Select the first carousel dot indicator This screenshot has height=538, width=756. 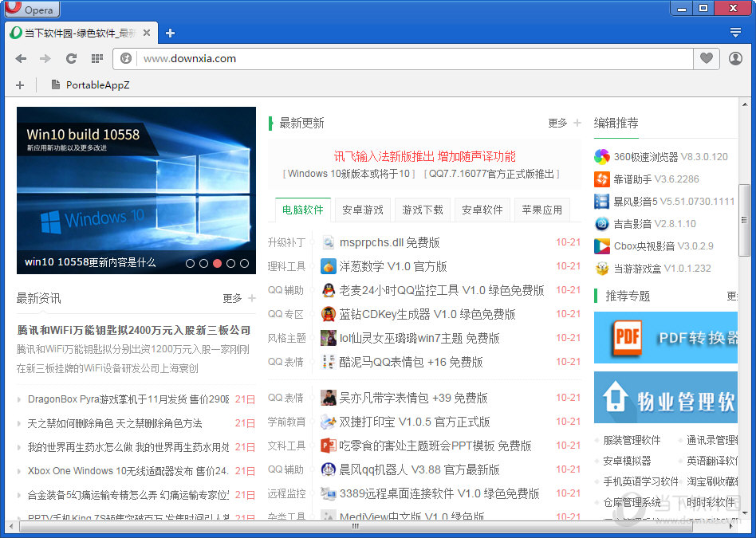(x=190, y=263)
